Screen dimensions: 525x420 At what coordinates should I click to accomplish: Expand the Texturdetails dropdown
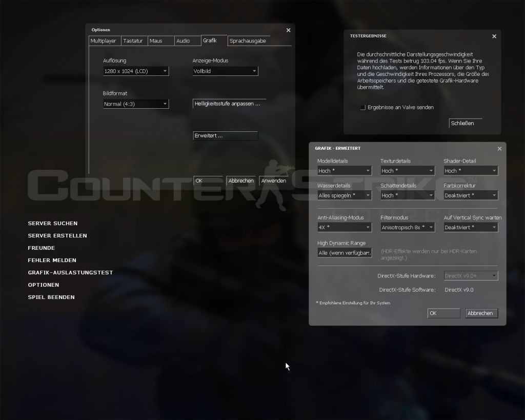coord(408,171)
